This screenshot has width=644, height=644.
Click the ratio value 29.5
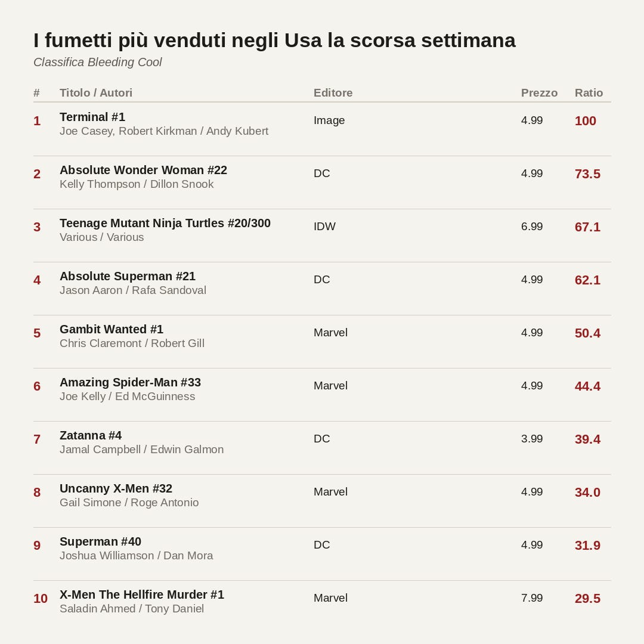pos(587,599)
